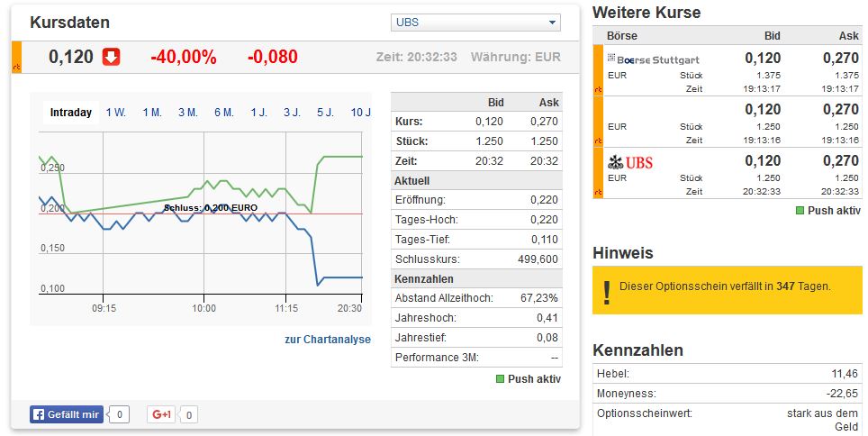Select the 3 J. chart period

292,113
